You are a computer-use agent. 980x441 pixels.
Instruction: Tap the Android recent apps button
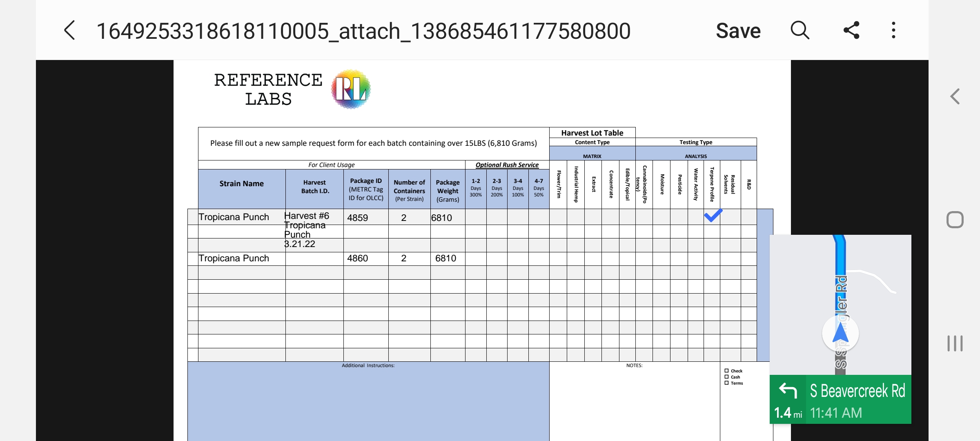(955, 343)
